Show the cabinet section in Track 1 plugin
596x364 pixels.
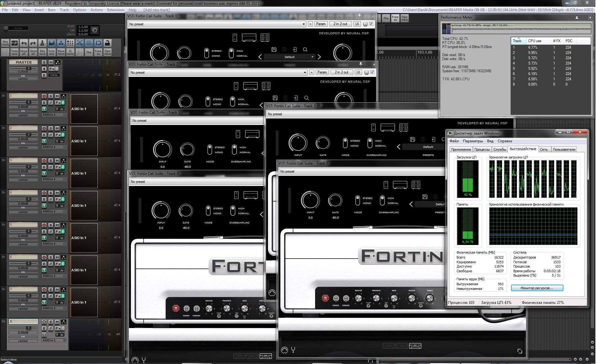pyautogui.click(x=265, y=38)
